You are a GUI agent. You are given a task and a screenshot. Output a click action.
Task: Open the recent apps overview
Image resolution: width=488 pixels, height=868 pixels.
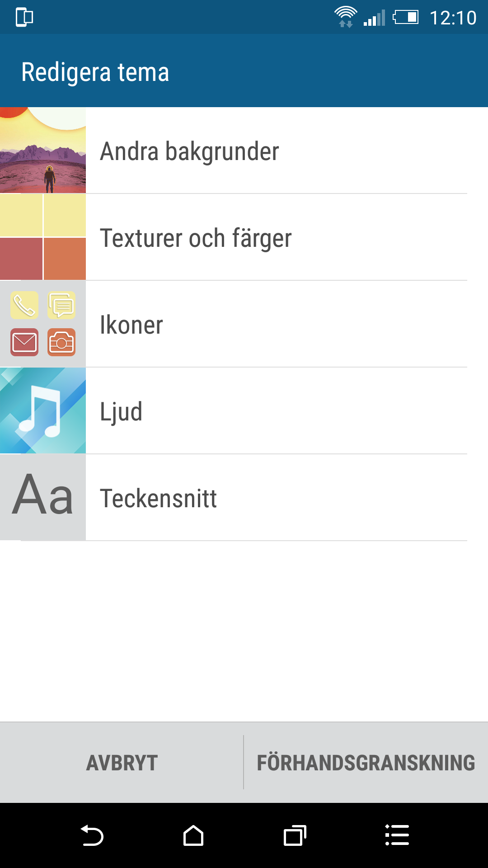tap(295, 835)
